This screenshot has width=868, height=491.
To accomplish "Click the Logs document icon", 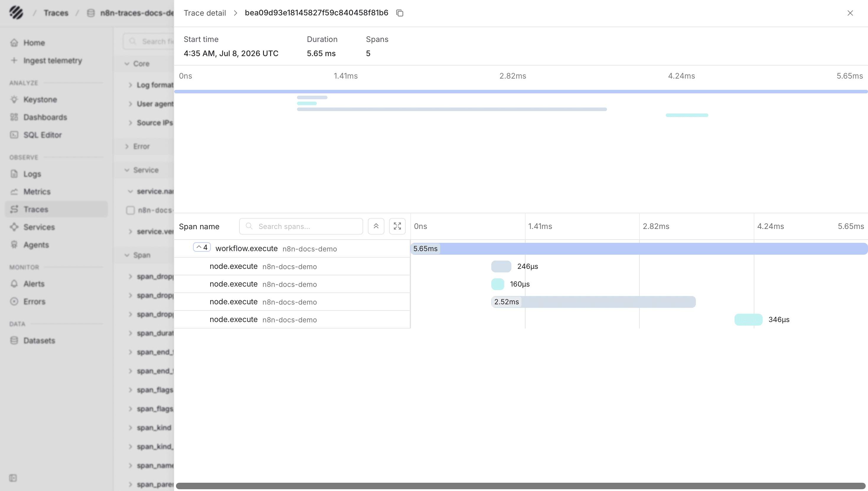I will 14,174.
